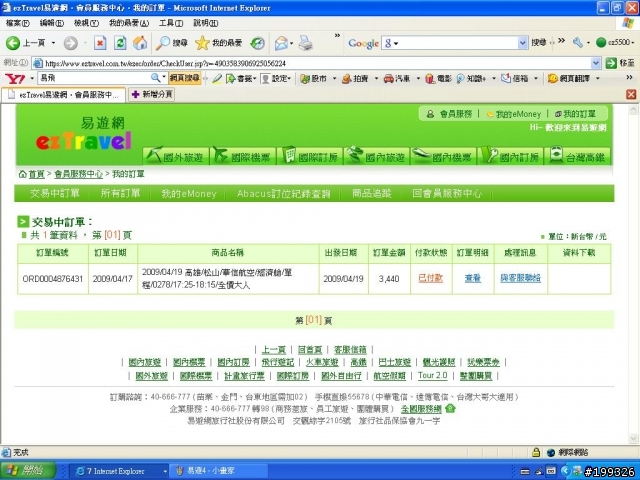Open History clock icon in toolbar
Viewport: 640px width, 480px height.
point(258,43)
